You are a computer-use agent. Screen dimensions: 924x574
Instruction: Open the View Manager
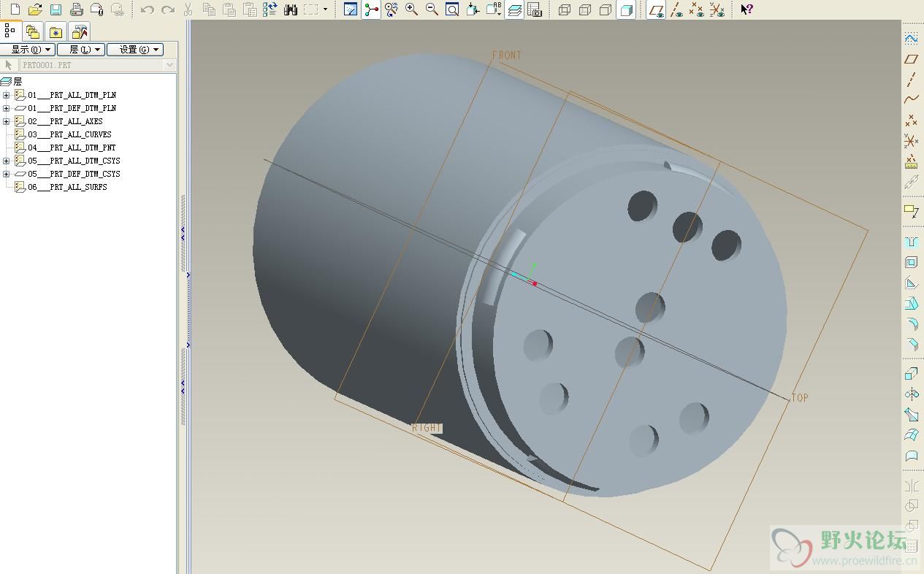[535, 9]
